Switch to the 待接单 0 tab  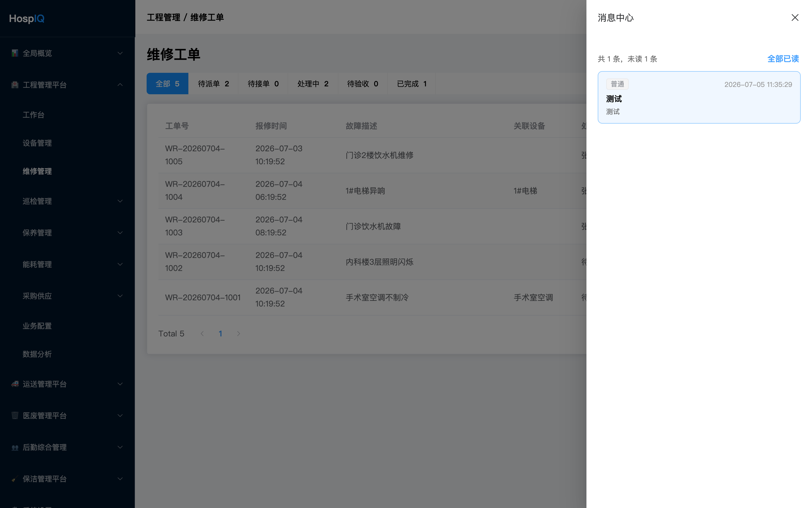[263, 84]
